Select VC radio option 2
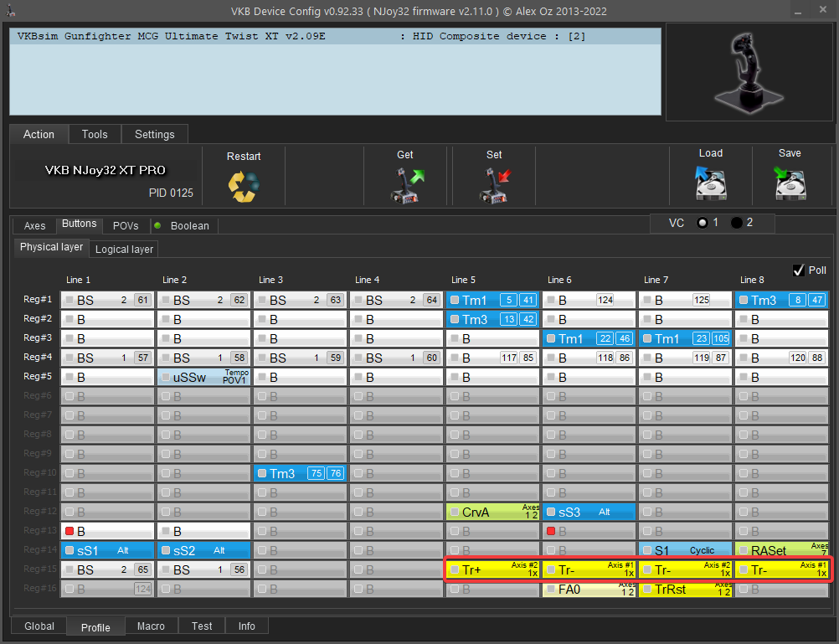This screenshot has width=839, height=644. coord(736,223)
